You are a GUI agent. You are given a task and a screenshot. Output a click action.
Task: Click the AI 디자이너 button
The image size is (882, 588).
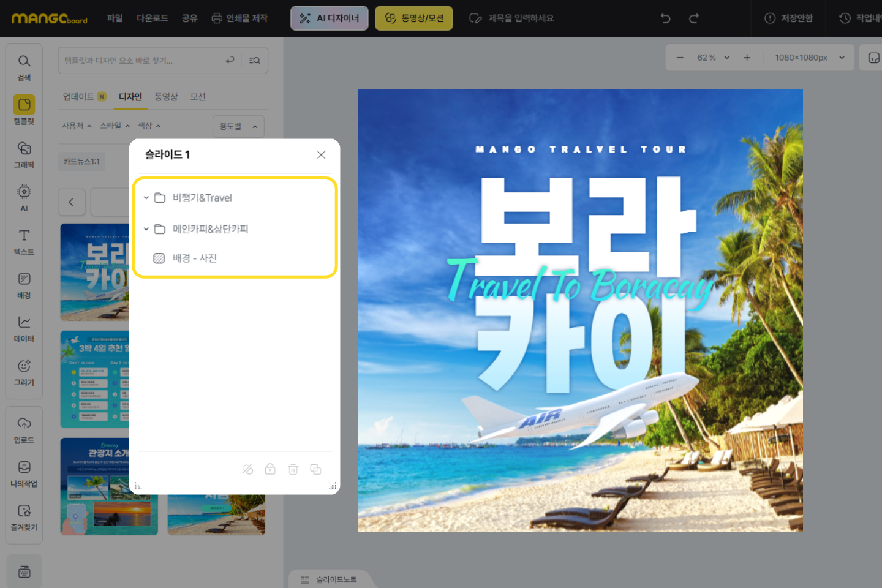329,18
